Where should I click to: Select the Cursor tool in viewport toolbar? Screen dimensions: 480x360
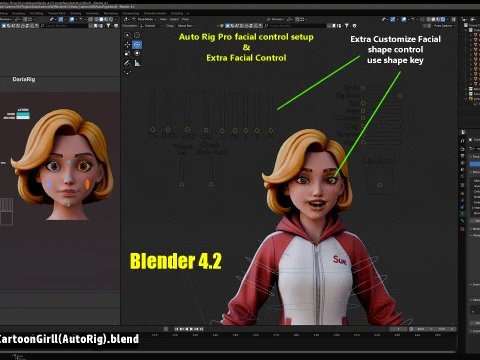click(137, 35)
